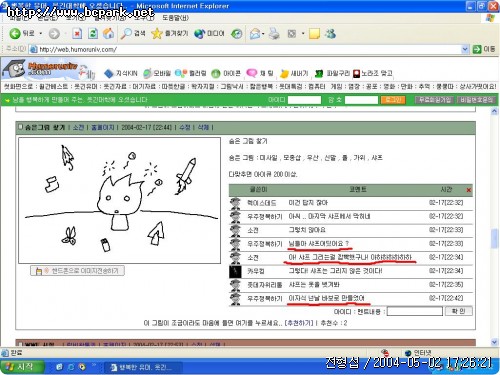Open the Mail envelope toolbar icon

(255, 33)
